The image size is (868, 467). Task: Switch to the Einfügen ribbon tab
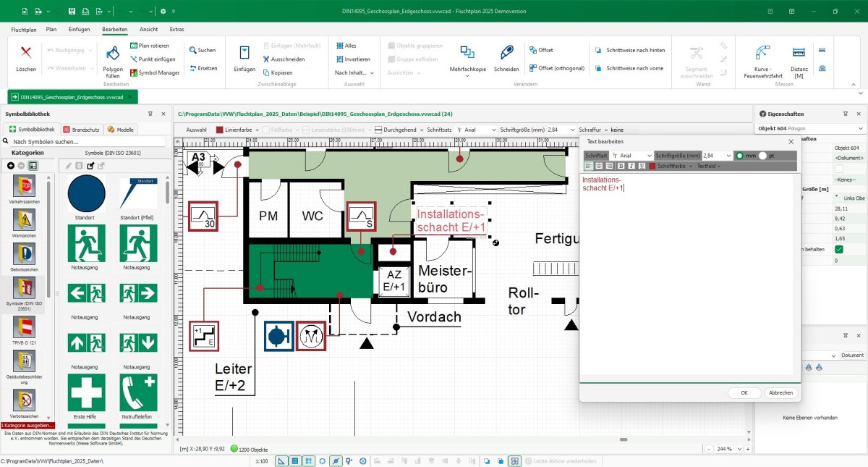pos(79,29)
